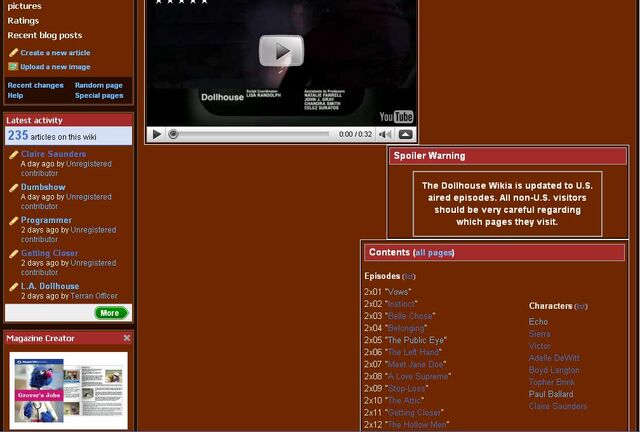Open the Dumbshow article link
The width and height of the screenshot is (640, 432).
(43, 187)
